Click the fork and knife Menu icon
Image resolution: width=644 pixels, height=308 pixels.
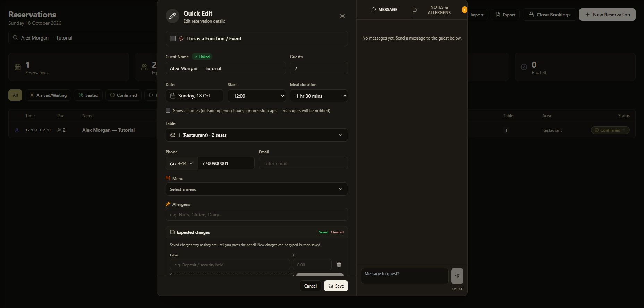click(x=168, y=178)
